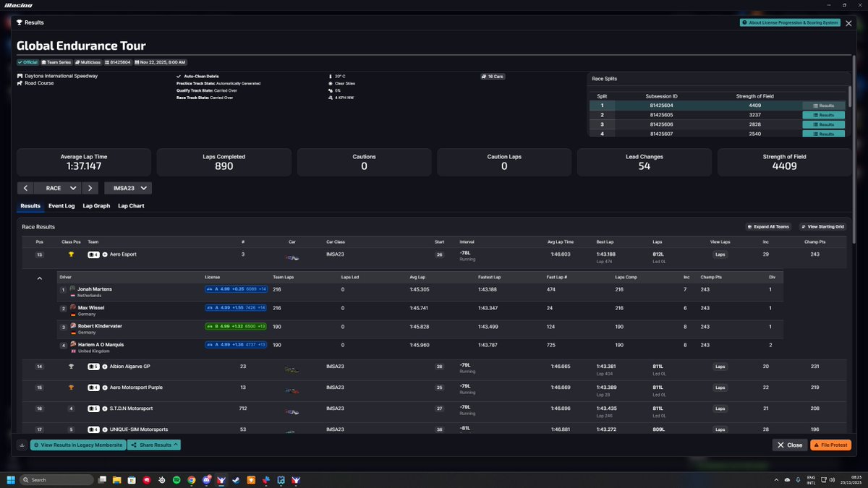This screenshot has height=488, width=868.
Task: Click Albion Algarve GP car livery thumbnail
Action: pos(292,369)
